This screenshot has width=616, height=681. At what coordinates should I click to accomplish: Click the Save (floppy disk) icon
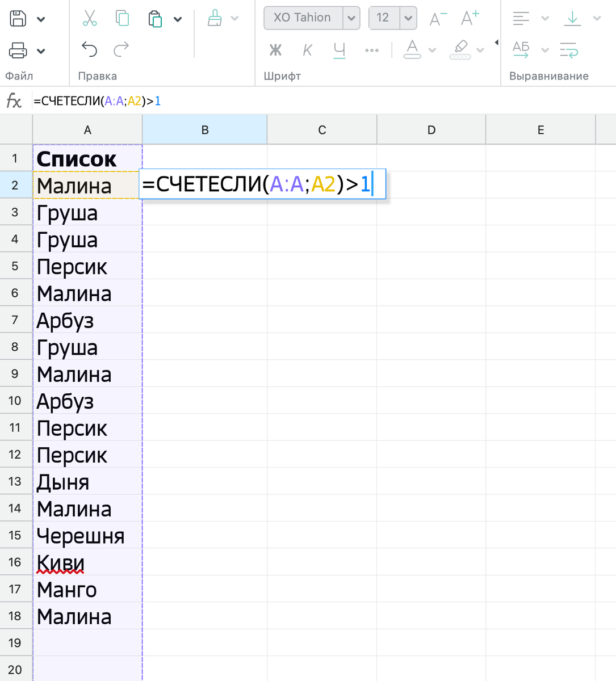coord(18,19)
